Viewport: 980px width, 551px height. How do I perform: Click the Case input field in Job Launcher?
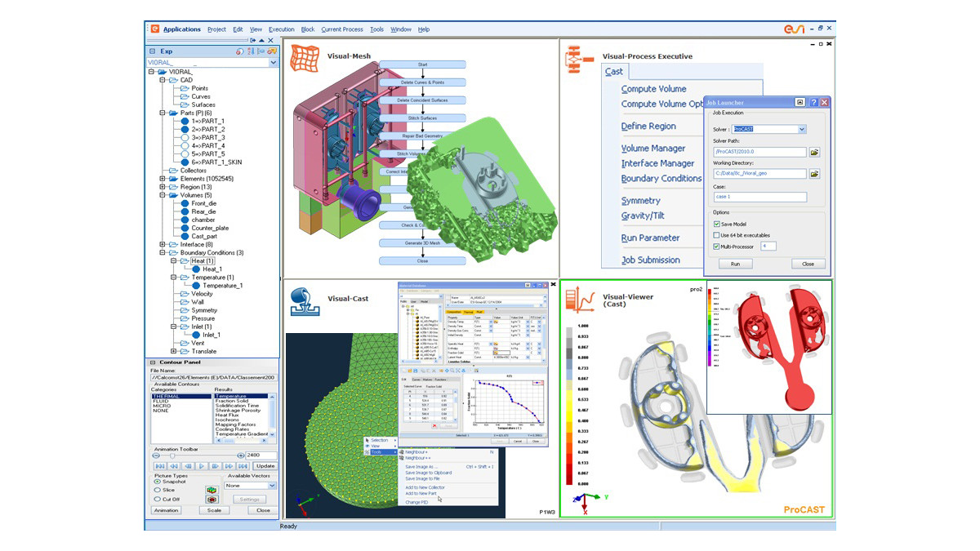pos(759,197)
